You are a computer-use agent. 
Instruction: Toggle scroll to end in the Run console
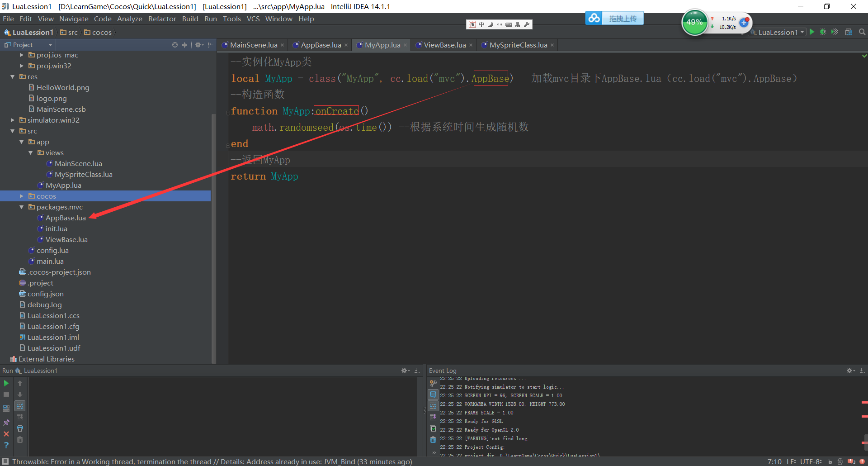20,417
